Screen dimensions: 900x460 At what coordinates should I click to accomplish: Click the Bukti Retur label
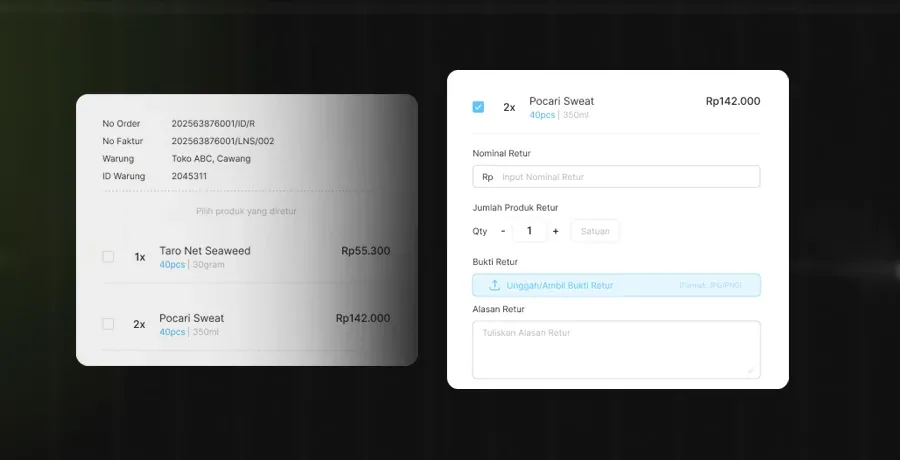pos(495,261)
